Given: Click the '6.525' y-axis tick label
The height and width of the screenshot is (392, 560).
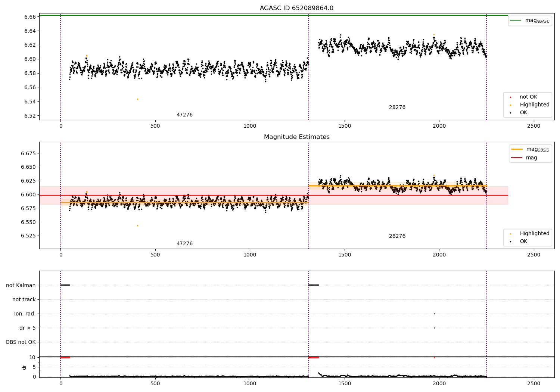Looking at the screenshot, I should (x=28, y=236).
